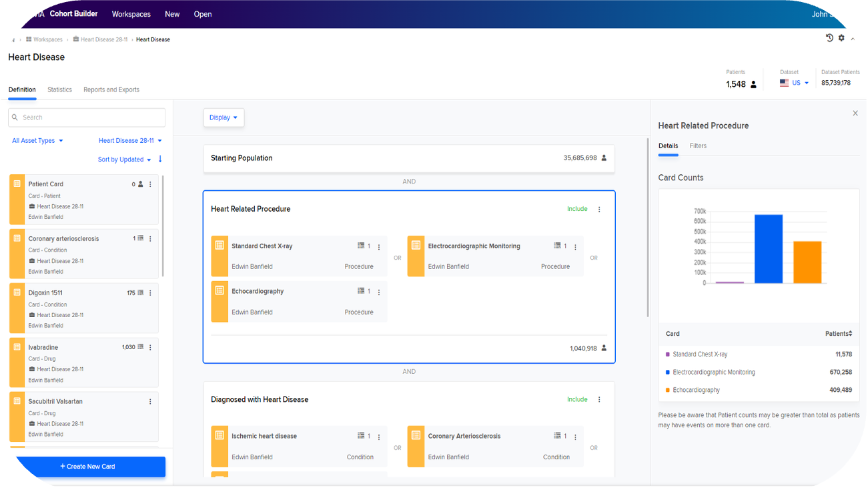Switch to the Statistics tab

pyautogui.click(x=59, y=89)
